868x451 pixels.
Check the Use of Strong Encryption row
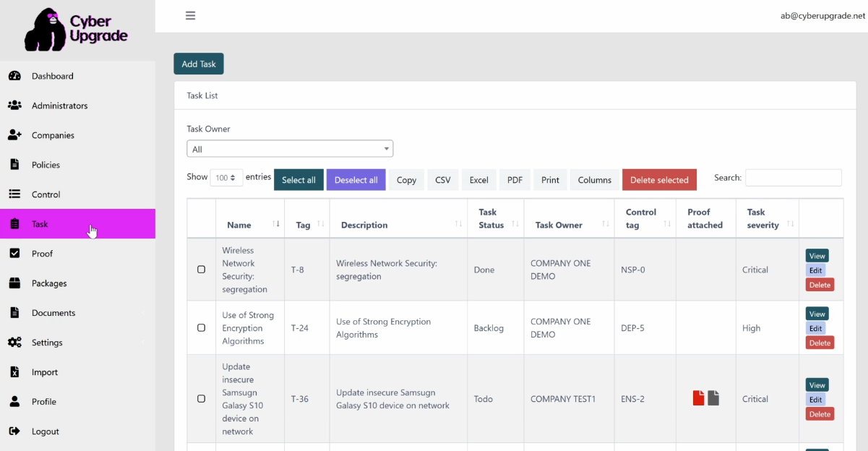click(x=202, y=328)
